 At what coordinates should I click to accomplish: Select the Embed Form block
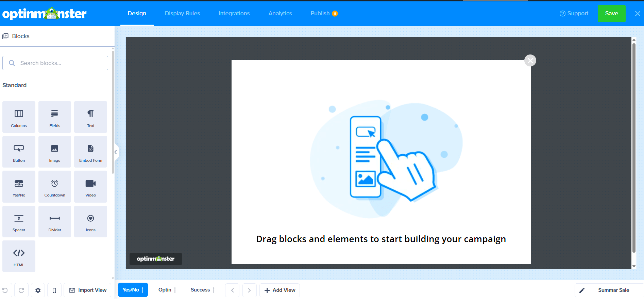[90, 152]
